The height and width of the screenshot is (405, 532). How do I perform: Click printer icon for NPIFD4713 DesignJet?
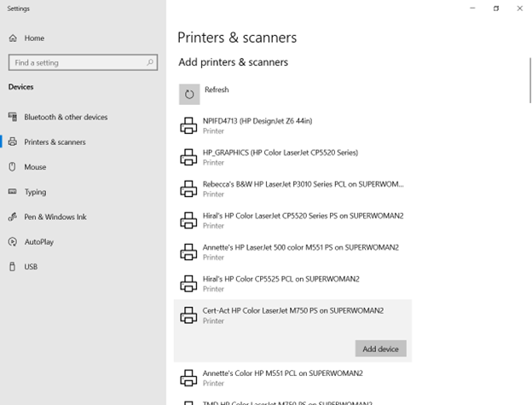[x=188, y=126]
